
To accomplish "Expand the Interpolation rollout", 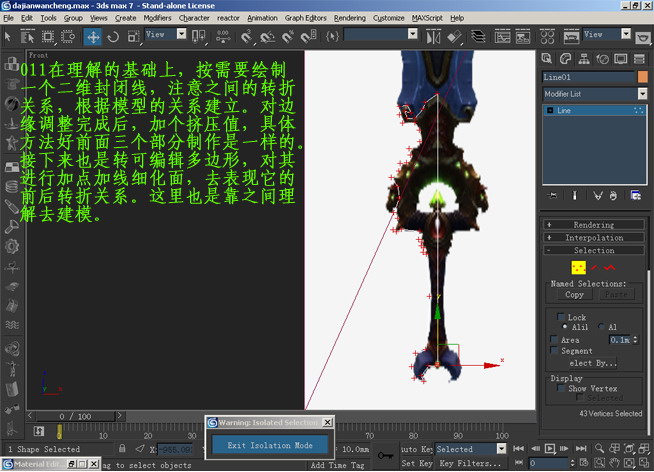I will pos(594,238).
